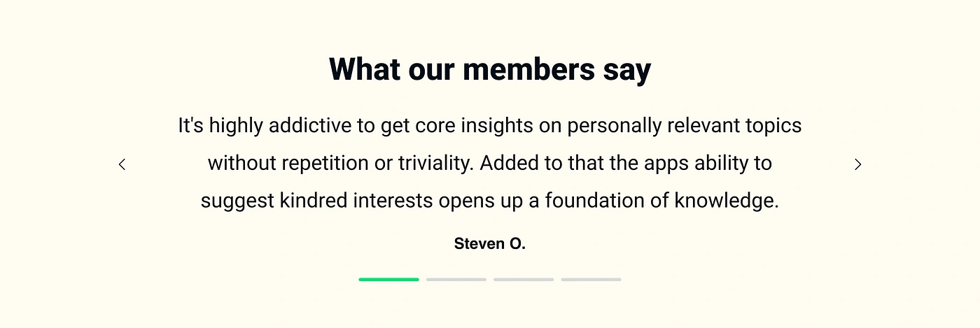Jump to the third testimonial indicator
The width and height of the screenshot is (980, 328).
pyautogui.click(x=524, y=280)
